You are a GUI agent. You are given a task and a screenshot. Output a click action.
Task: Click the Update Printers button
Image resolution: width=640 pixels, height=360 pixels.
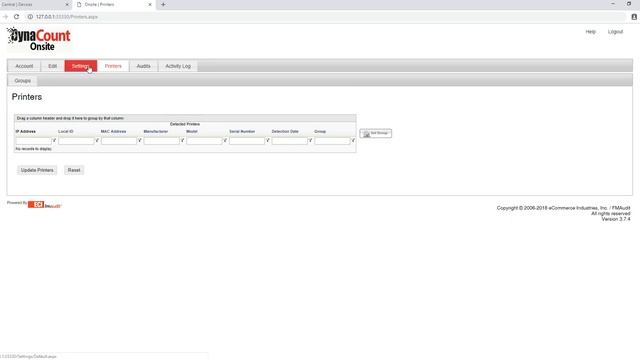(37, 170)
